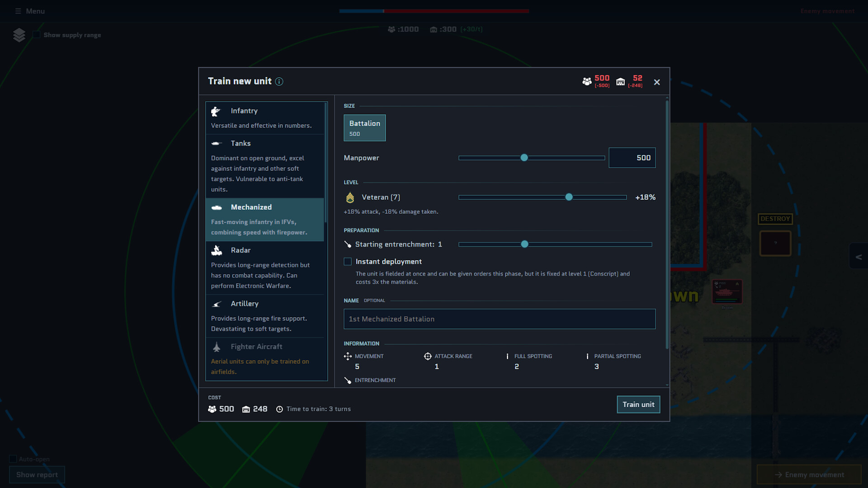Click the Radar dish icon
This screenshot has width=868, height=488.
click(217, 250)
